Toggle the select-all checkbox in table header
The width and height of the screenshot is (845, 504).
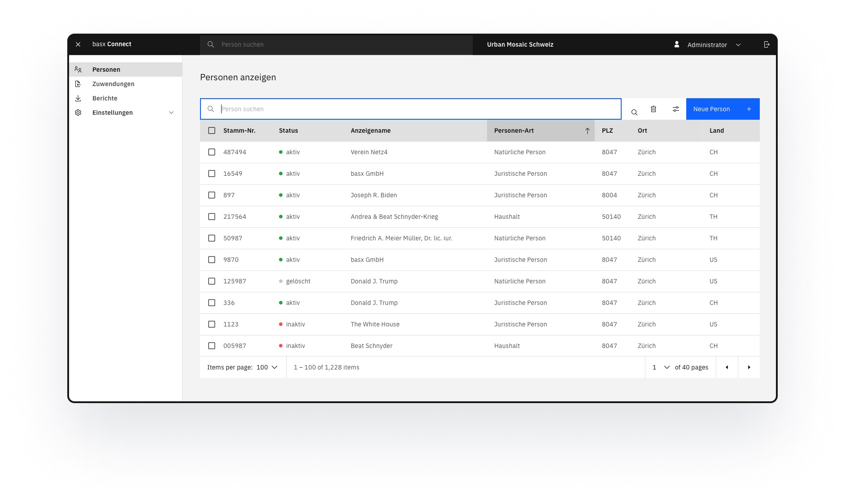pyautogui.click(x=212, y=130)
